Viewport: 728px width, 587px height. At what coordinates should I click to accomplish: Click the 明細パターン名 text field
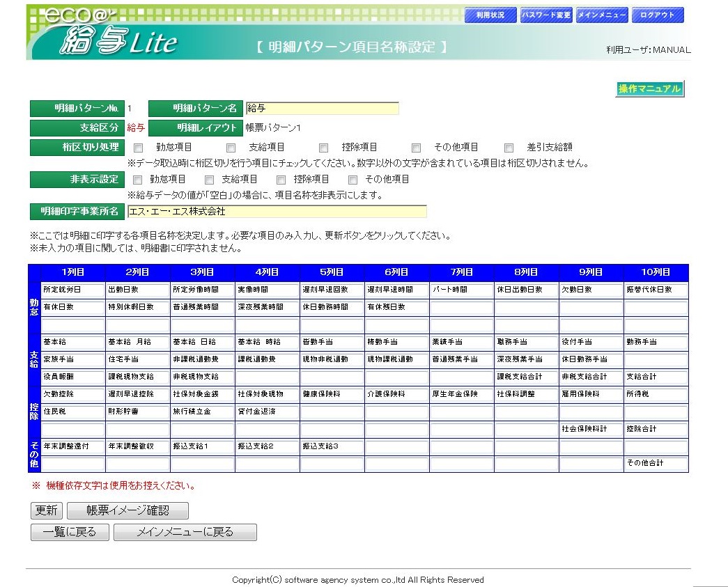tap(322, 109)
